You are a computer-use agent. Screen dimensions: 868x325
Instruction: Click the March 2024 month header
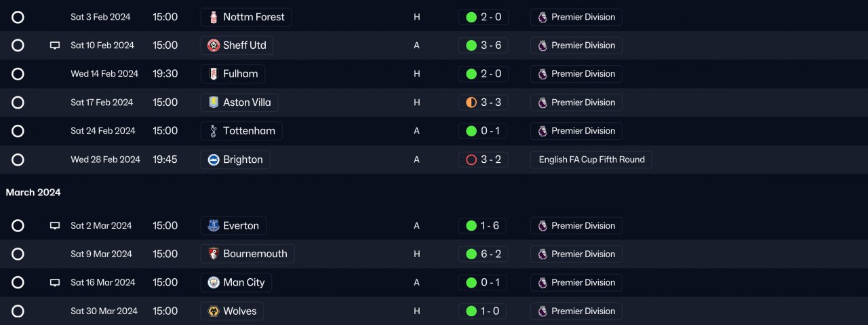tap(33, 193)
